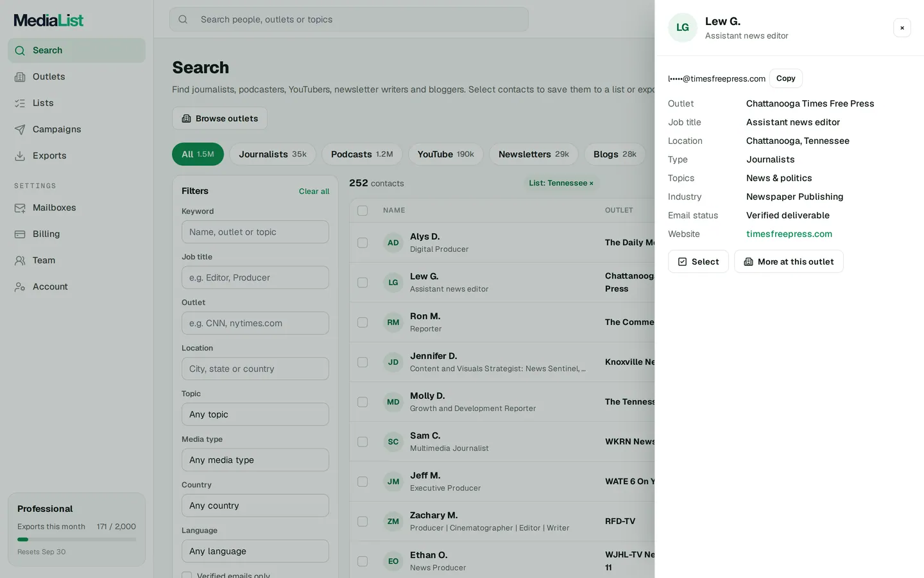This screenshot has height=578, width=924.
Task: Click the RM avatar for Ron M.
Action: 393,322
